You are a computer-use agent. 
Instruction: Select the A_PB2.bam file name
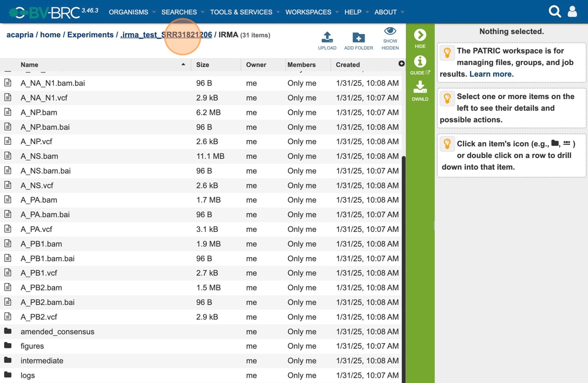tap(41, 288)
